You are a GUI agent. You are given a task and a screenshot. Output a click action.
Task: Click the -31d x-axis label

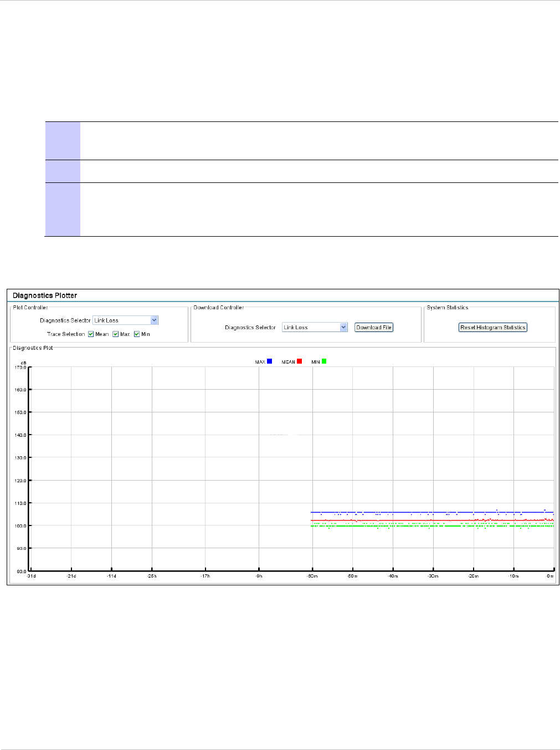pos(31,576)
